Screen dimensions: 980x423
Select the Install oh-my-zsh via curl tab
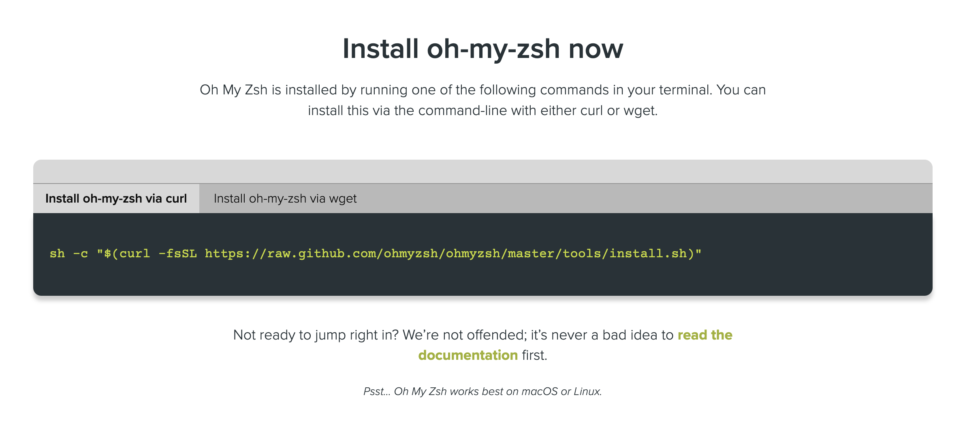pos(116,199)
